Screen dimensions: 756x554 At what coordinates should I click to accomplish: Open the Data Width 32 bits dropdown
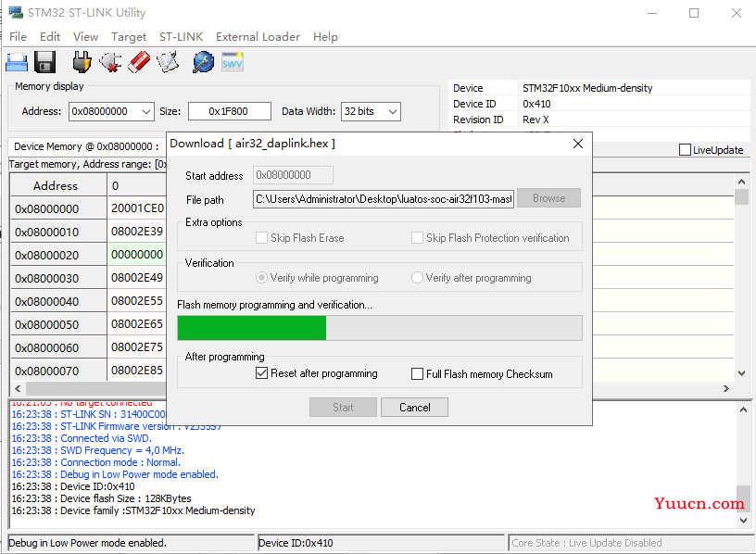pos(393,111)
